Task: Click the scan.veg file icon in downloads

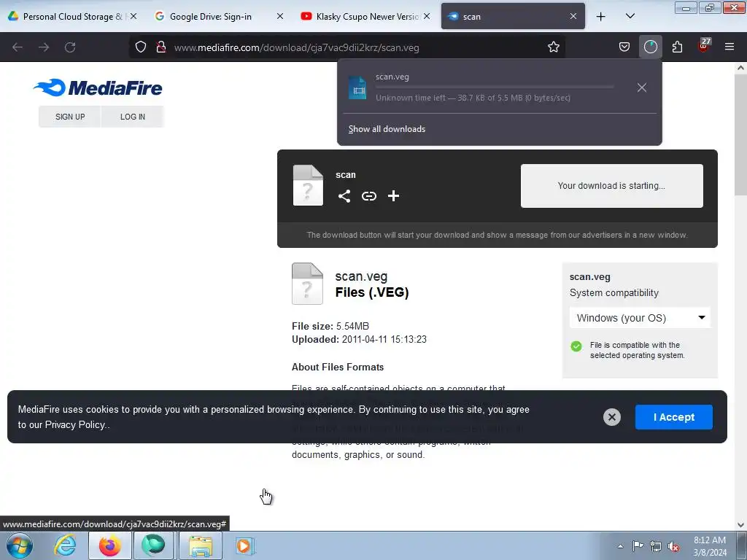Action: [x=357, y=87]
